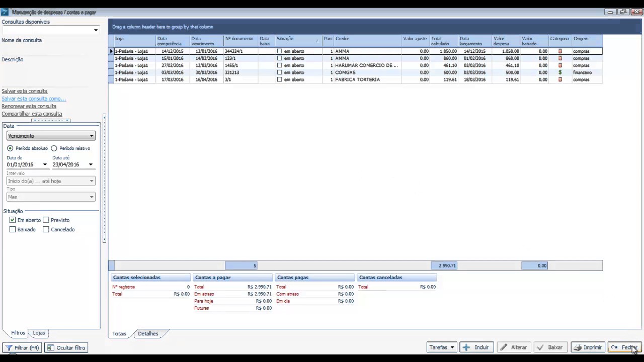Click Compartilhar esta consulta link
Viewport: 644px width, 362px height.
click(x=32, y=114)
